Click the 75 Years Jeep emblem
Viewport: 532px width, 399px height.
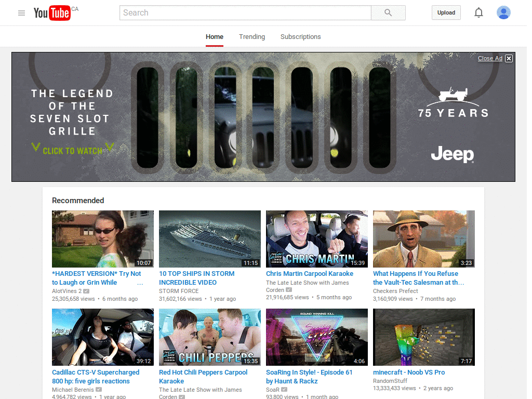(x=453, y=103)
